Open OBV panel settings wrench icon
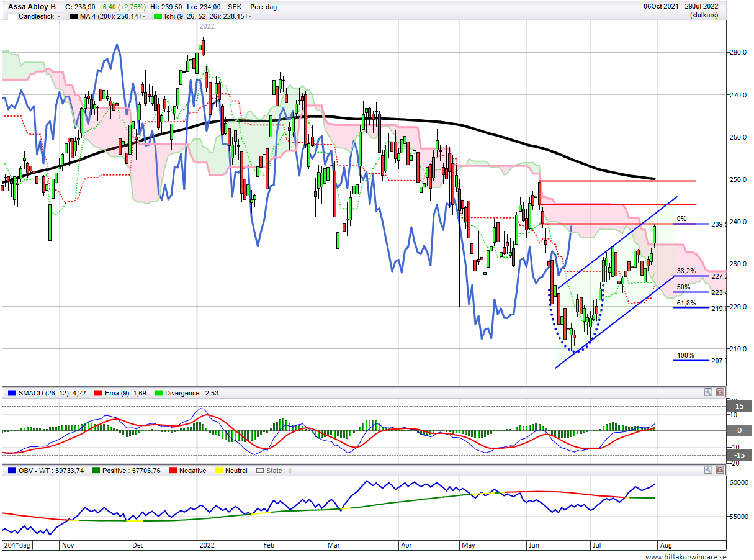 708,470
